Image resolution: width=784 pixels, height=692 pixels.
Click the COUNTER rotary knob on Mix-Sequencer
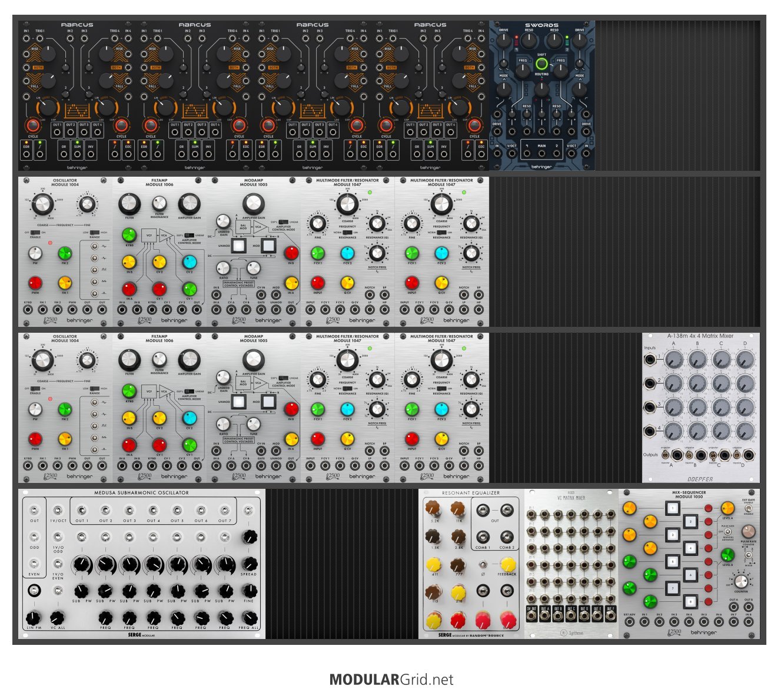click(x=741, y=582)
